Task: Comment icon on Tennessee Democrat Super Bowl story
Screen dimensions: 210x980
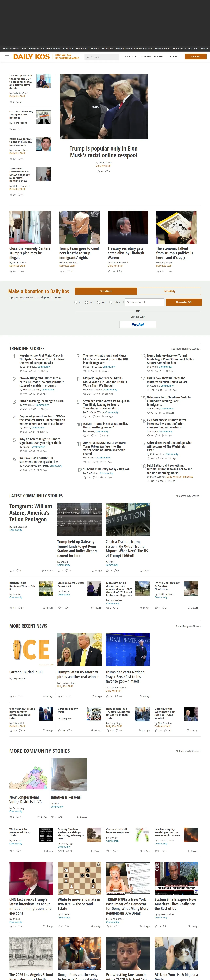Action: click(x=19, y=195)
